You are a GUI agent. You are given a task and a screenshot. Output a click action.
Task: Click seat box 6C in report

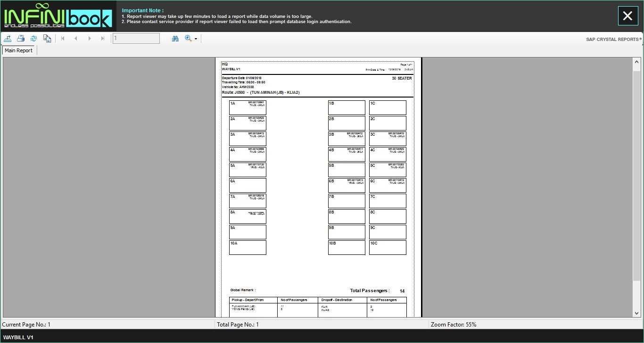(x=388, y=185)
